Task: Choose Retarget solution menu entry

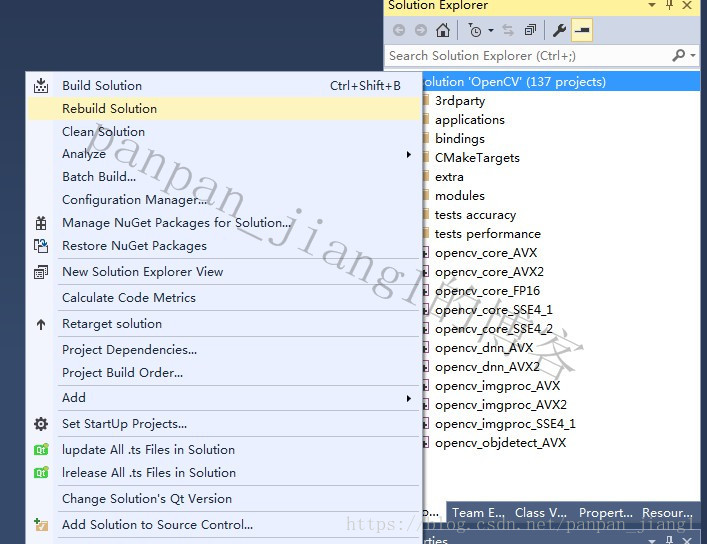Action: pos(224,324)
